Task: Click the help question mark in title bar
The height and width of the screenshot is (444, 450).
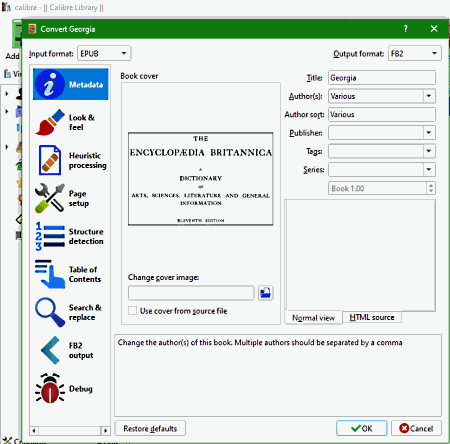Action: (x=405, y=29)
